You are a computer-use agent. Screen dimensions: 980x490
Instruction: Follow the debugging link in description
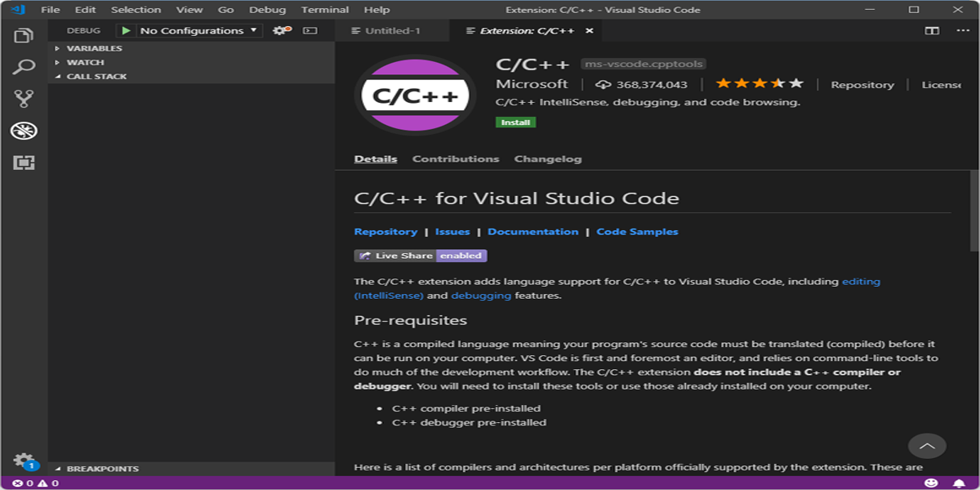click(481, 296)
